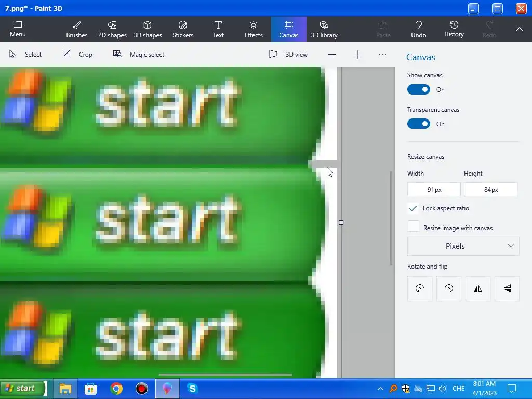
Task: Click the canvas Height field
Action: pos(490,189)
